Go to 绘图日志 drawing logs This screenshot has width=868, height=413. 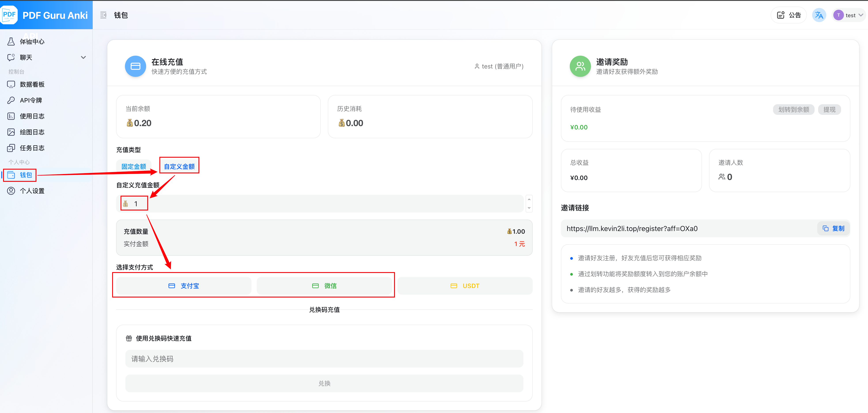pos(32,132)
